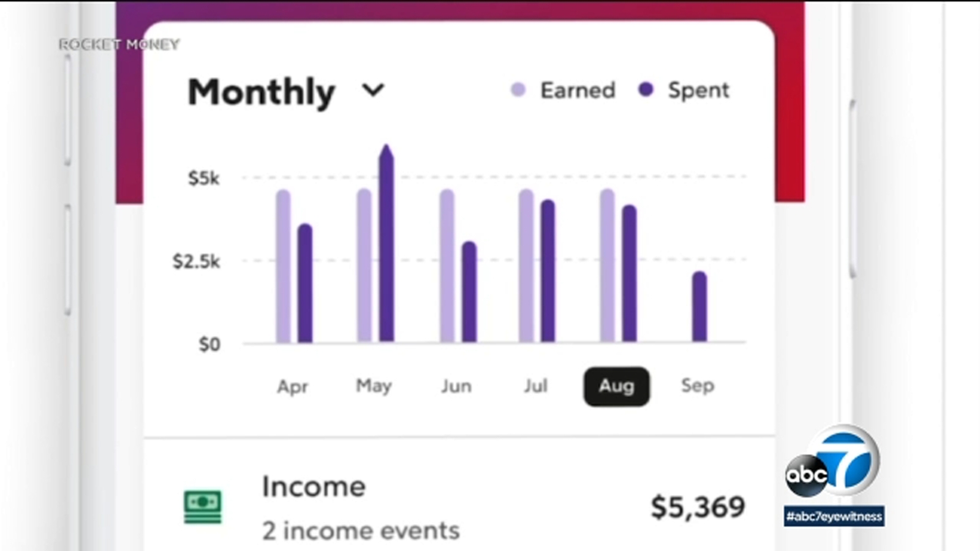Open the 2 income events link

[360, 530]
